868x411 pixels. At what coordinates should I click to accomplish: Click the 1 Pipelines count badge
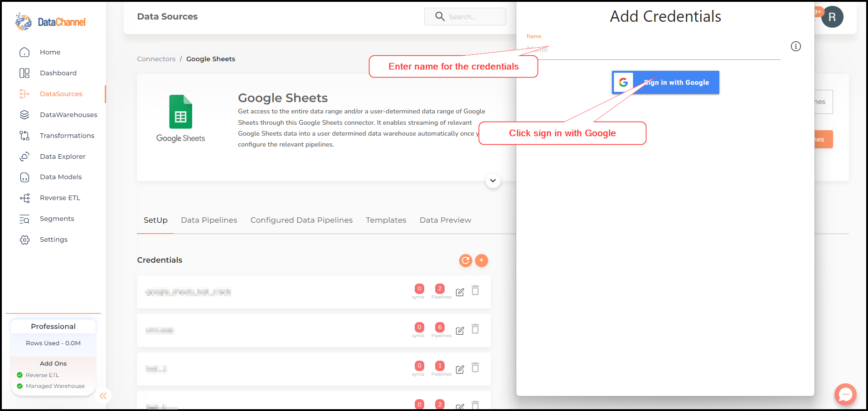440,366
